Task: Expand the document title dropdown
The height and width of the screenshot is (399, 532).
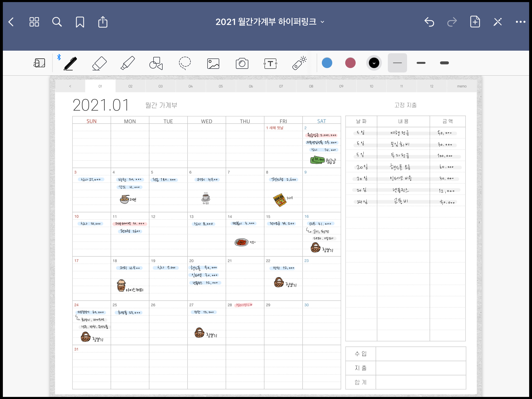Action: point(322,22)
